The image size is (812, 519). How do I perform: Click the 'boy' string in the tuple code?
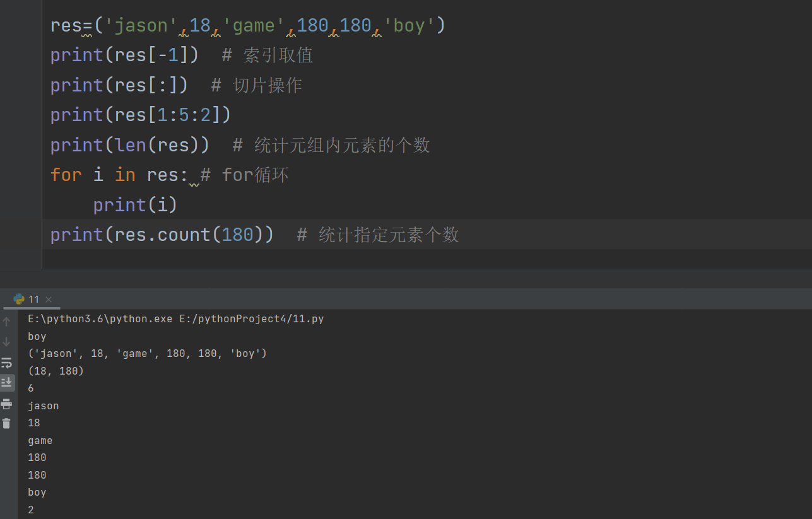click(409, 25)
